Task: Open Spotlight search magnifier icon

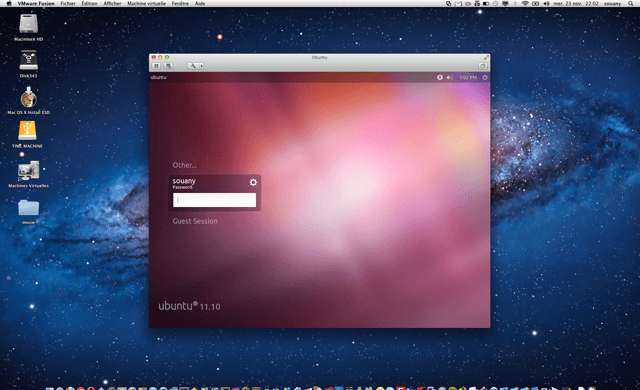Action: [631, 3]
